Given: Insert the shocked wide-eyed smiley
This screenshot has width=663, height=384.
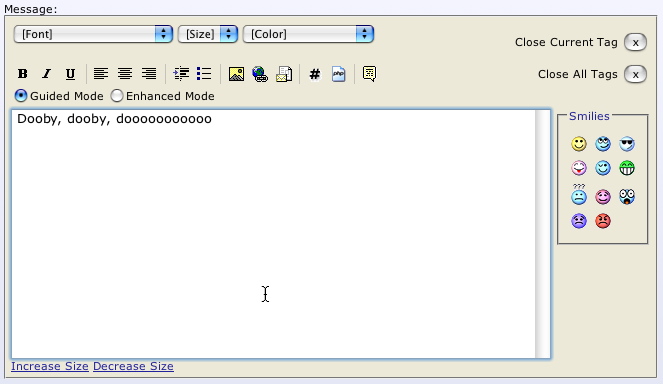Looking at the screenshot, I should (x=627, y=197).
